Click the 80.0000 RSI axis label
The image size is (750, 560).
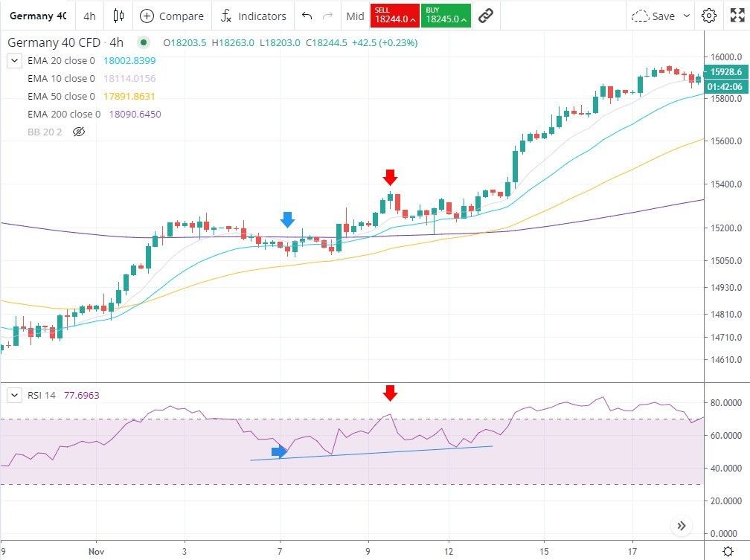[726, 402]
